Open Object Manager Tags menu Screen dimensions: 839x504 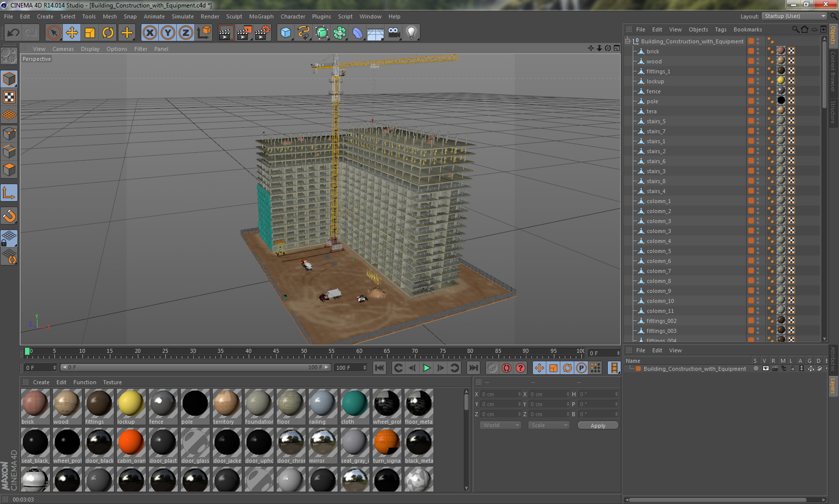[720, 29]
